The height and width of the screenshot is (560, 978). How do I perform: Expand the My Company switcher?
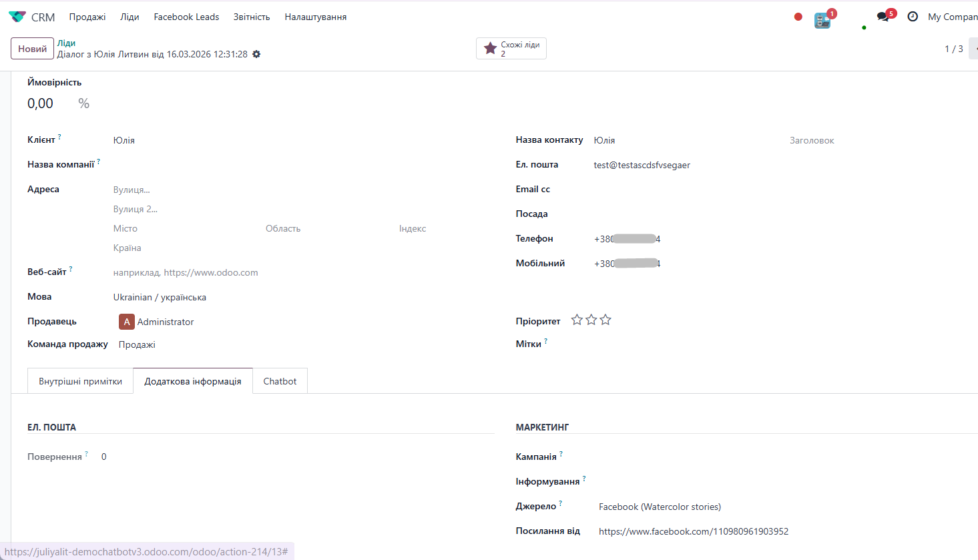952,17
